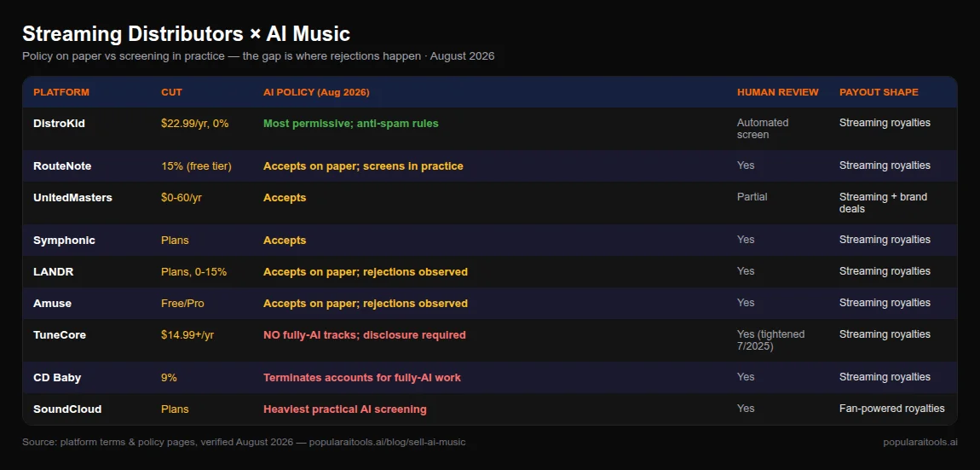The image size is (980, 470).
Task: Select the TuneCore platform name
Action: [60, 335]
